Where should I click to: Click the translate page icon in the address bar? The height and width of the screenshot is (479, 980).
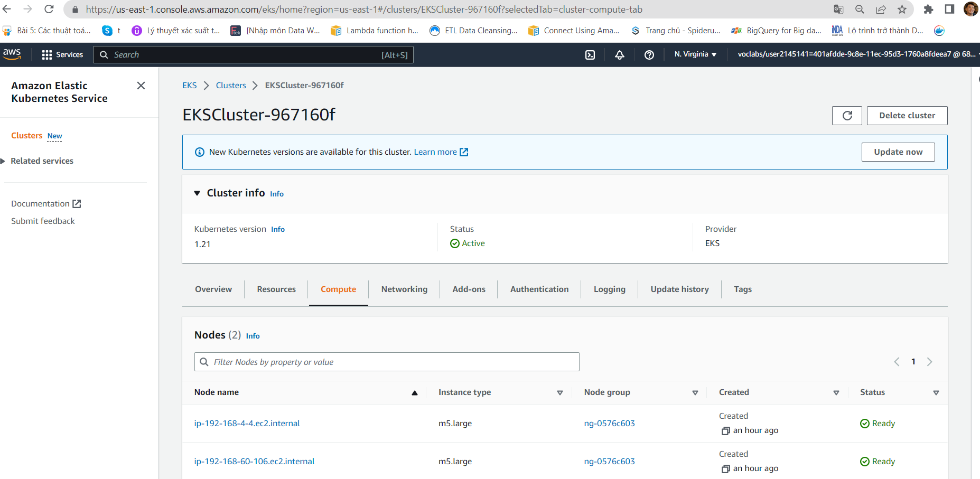point(838,9)
